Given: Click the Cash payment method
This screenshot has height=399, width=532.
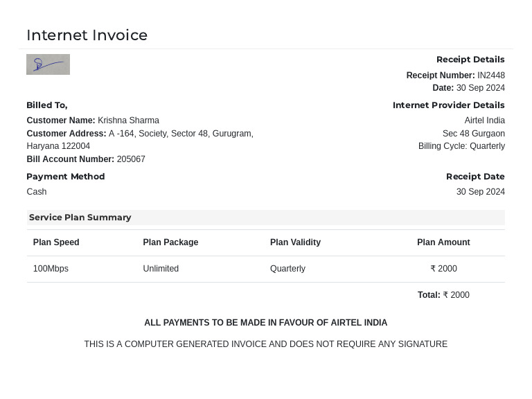Looking at the screenshot, I should tap(37, 192).
